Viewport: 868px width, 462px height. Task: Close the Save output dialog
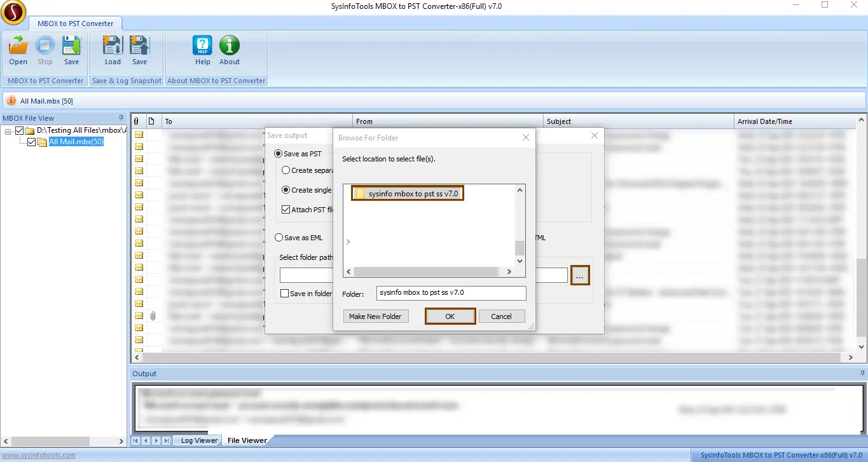pyautogui.click(x=595, y=135)
